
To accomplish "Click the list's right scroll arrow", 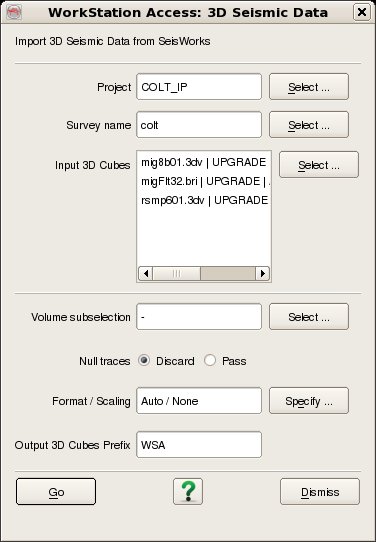I will (263, 273).
